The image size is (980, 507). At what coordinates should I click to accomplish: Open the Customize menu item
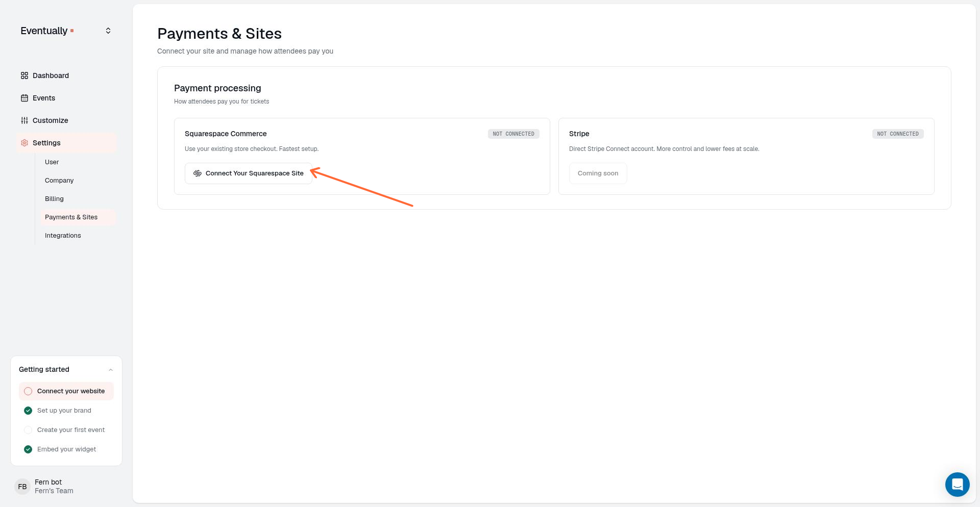(66, 120)
